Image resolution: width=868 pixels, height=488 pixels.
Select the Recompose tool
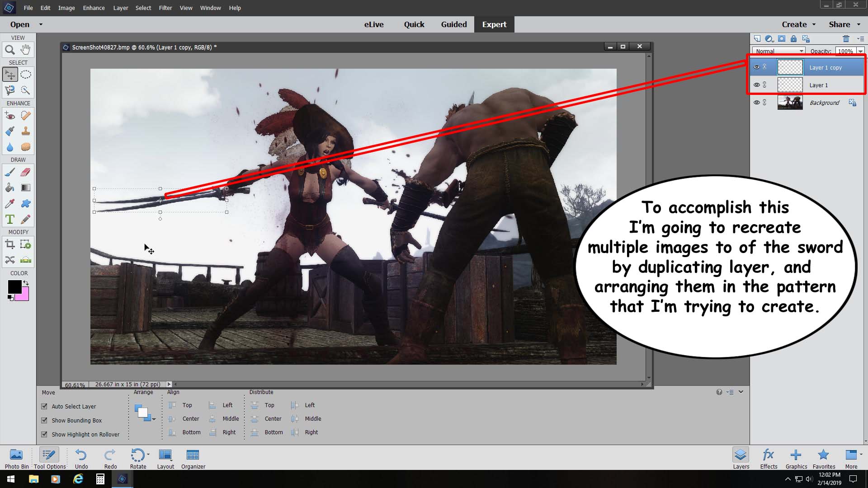pos(26,244)
